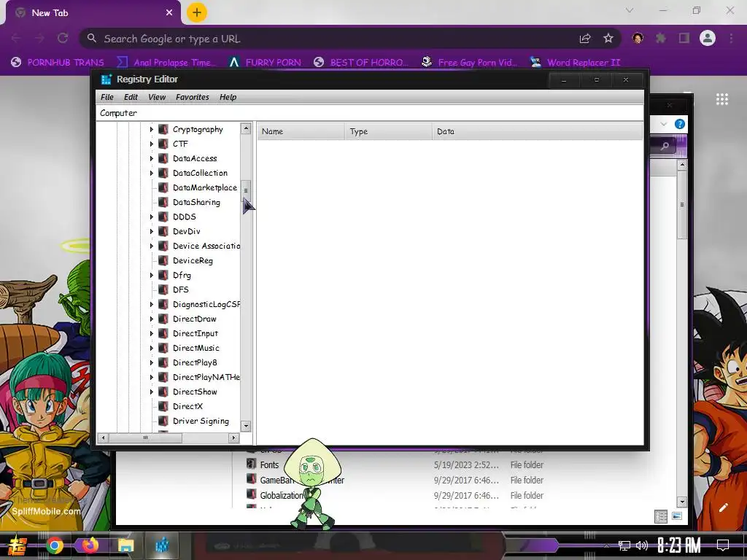Click the CTF key folder icon
Viewport: 747px width, 560px height.
tap(163, 144)
